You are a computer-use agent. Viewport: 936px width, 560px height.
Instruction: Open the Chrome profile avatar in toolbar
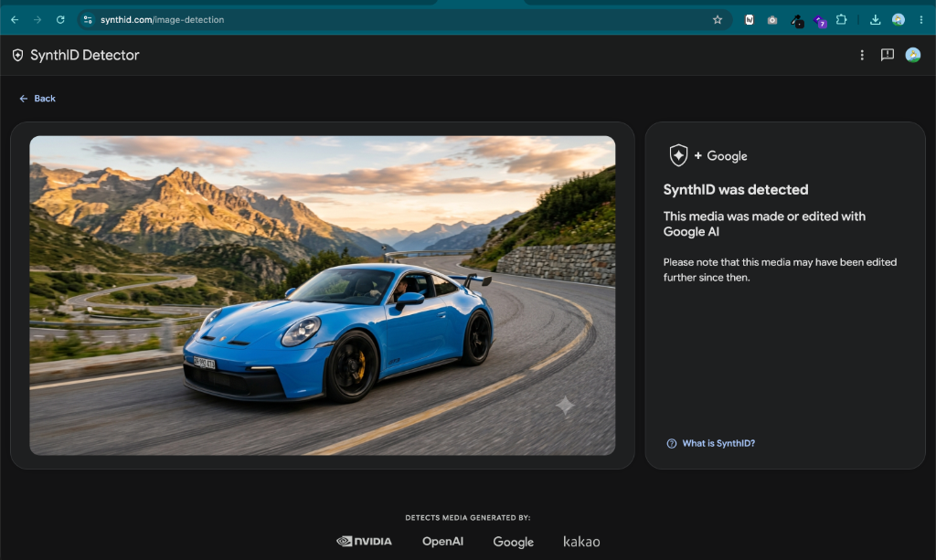click(899, 20)
